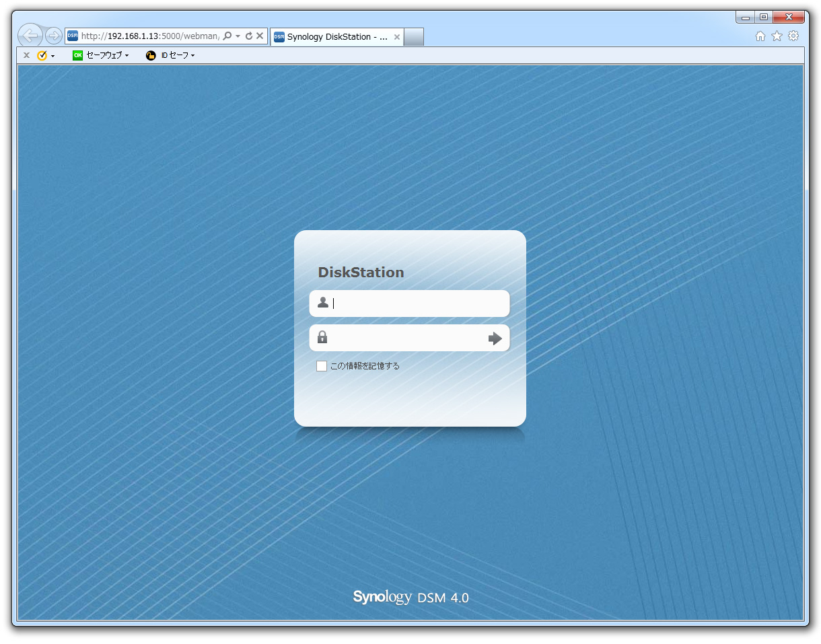Viewport: 821px width, 644px height.
Task: Click the Synology DSM 4.0 logo text
Action: pos(410,597)
